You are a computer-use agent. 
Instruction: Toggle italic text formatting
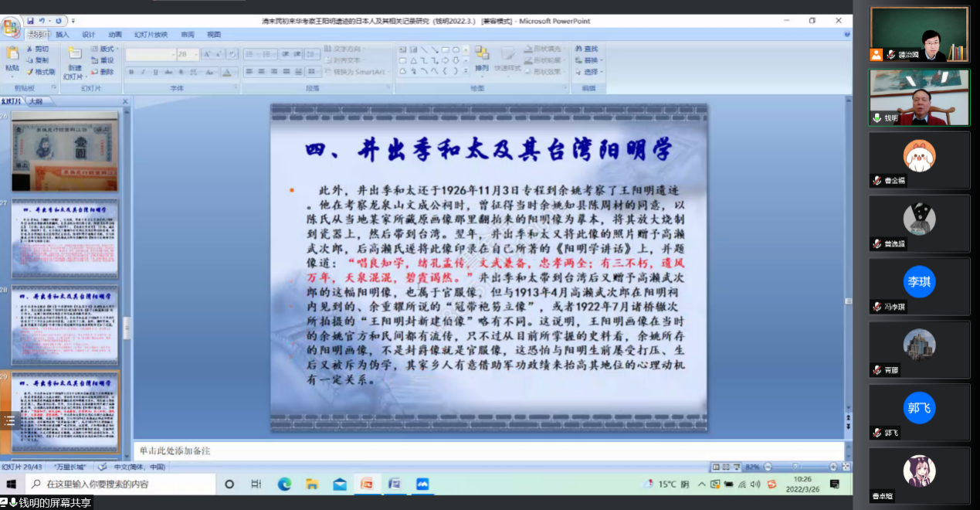point(143,72)
